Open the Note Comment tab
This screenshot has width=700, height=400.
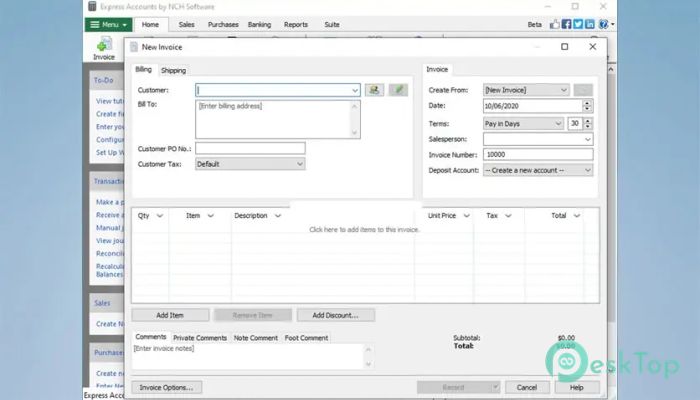(256, 338)
